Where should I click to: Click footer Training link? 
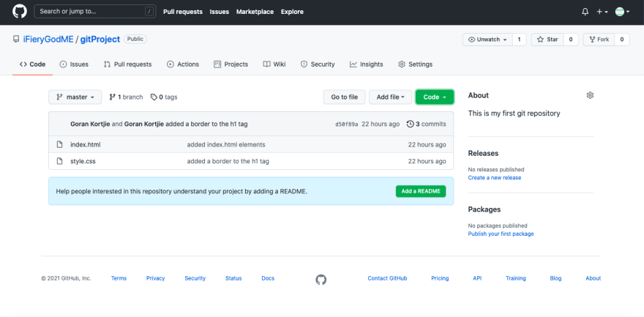coord(516,278)
